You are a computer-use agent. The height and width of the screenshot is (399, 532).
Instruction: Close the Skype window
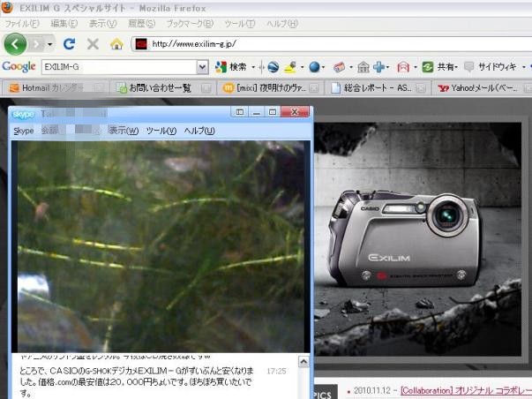click(x=295, y=112)
